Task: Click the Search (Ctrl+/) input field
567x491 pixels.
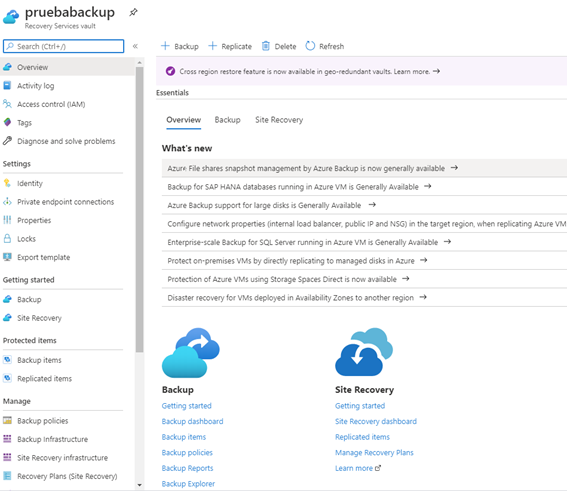Action: tap(64, 46)
